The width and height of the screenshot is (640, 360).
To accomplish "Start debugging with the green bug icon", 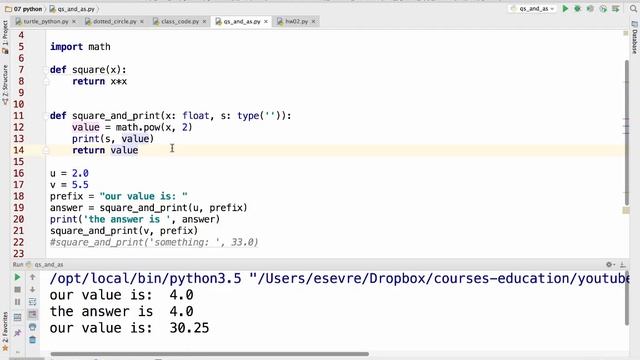I will [578, 9].
